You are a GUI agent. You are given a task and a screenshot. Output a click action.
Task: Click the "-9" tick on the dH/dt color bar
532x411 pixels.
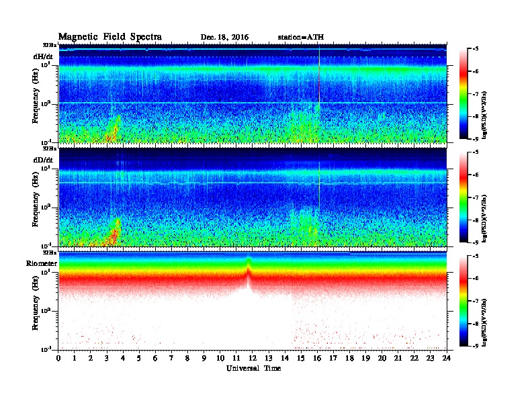475,139
